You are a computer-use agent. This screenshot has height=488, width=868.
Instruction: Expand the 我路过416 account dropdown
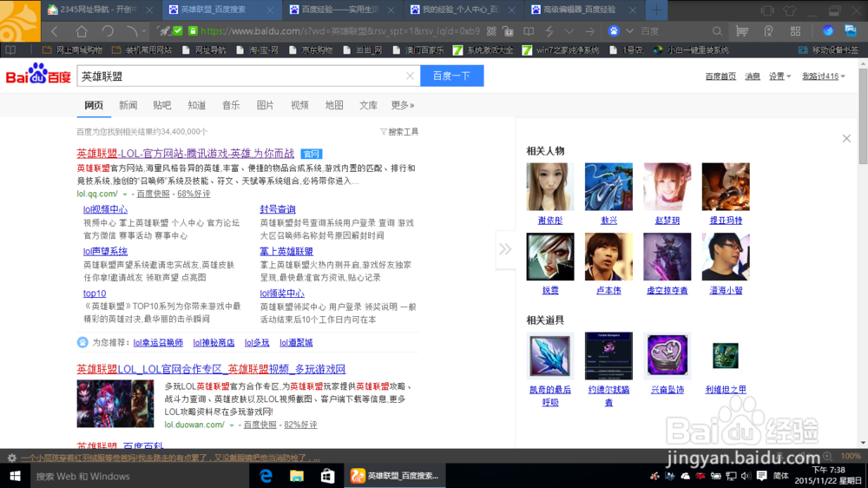(823, 76)
